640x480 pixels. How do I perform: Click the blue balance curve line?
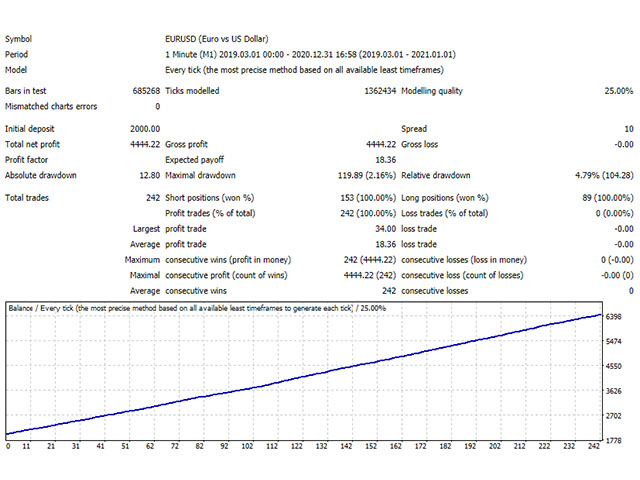click(304, 376)
